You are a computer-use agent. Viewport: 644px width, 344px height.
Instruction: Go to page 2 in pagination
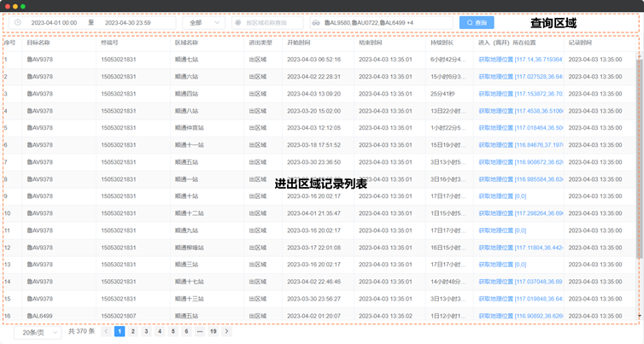coord(133,331)
